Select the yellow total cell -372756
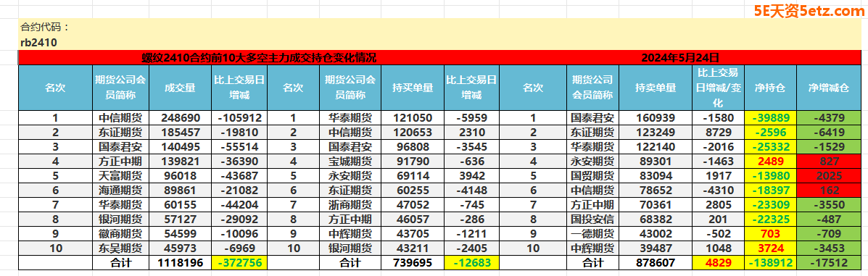 click(x=239, y=263)
